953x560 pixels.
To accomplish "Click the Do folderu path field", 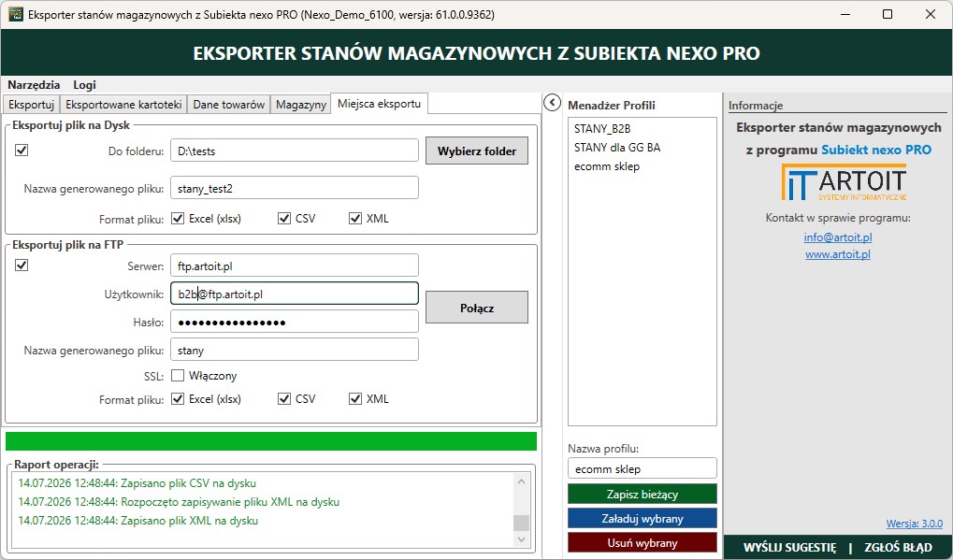I will point(295,151).
